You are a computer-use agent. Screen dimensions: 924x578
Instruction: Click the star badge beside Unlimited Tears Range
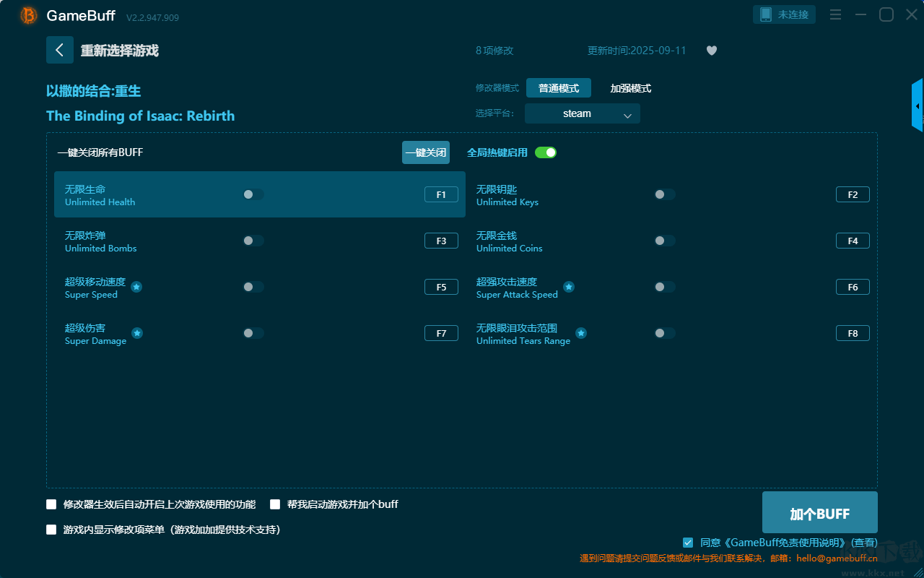click(581, 333)
